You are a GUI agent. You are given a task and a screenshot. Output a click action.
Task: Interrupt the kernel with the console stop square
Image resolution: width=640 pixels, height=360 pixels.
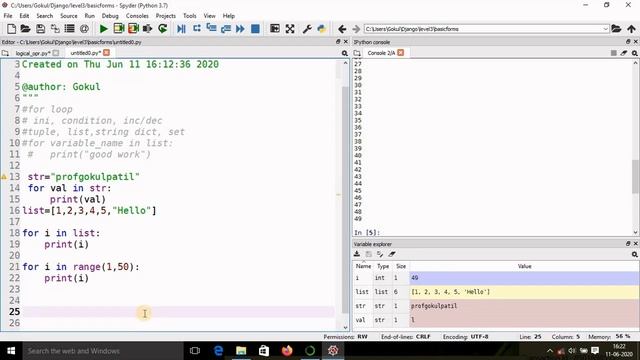(x=613, y=53)
